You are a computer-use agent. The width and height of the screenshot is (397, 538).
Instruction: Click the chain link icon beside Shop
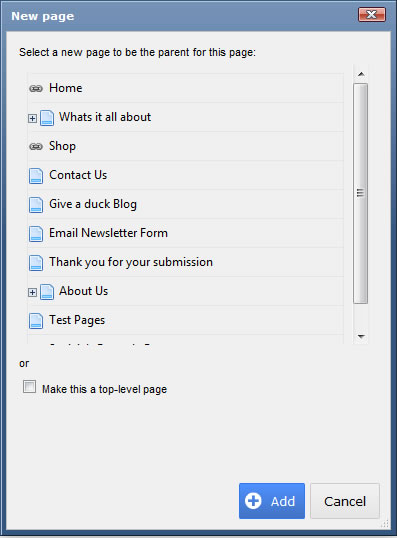click(36, 147)
